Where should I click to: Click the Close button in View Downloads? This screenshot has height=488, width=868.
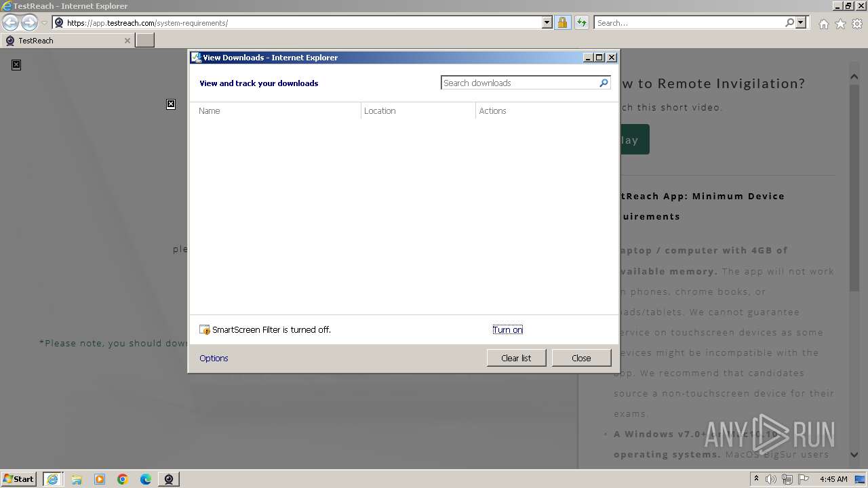pos(581,358)
